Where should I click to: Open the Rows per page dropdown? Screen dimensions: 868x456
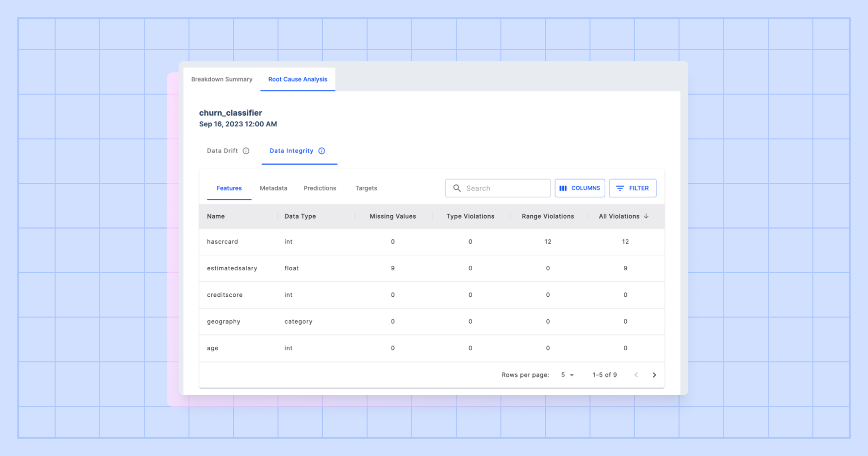(567, 374)
